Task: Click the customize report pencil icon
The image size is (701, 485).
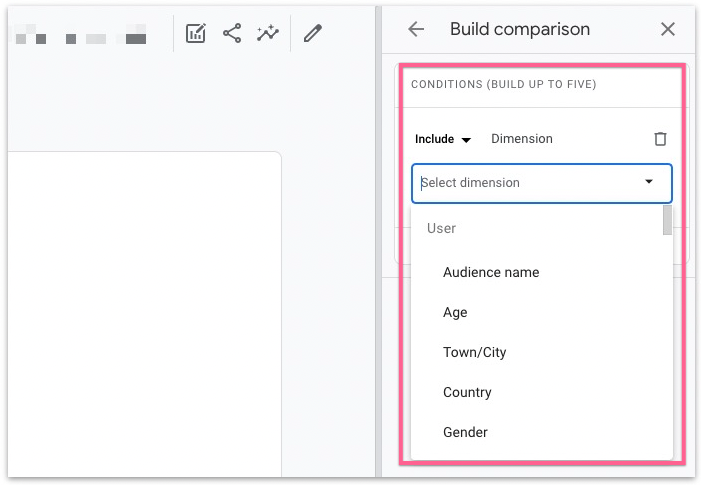Action: click(x=313, y=34)
